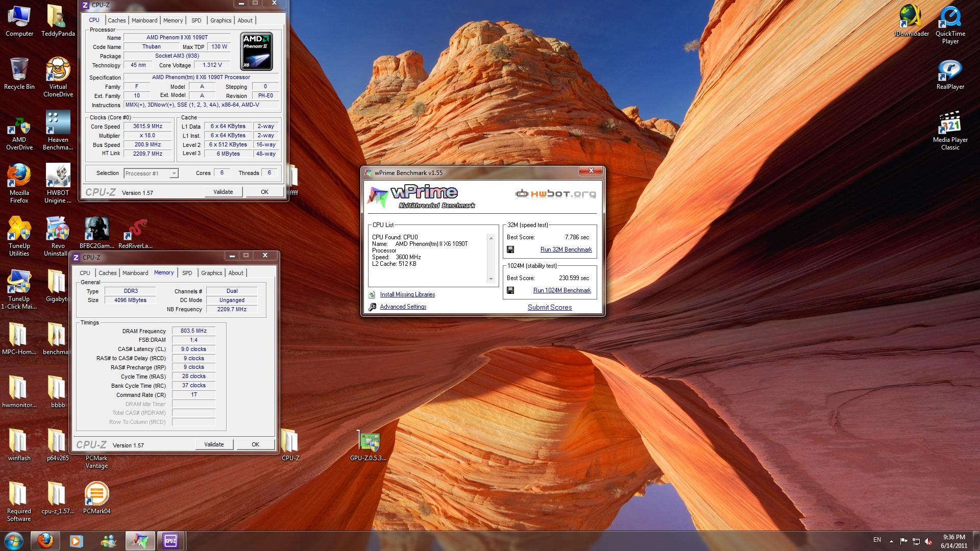Screen dimensions: 980x551
Task: Launch TuneUp 1-Click Maintenance icon
Action: [x=19, y=290]
